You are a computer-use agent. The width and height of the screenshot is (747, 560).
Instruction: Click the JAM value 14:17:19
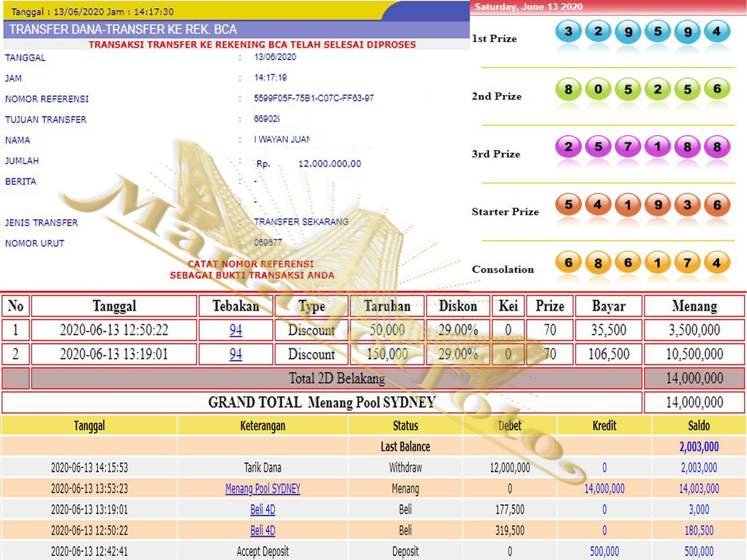pos(270,78)
